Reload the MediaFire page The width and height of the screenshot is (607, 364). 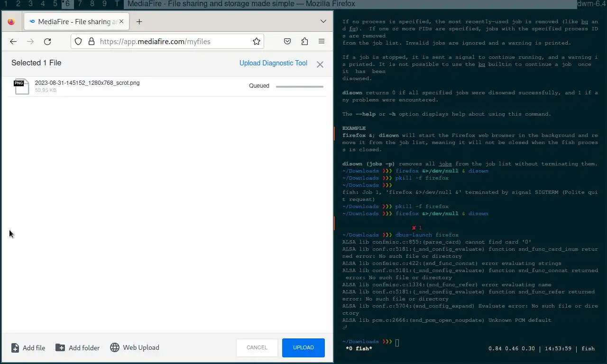[47, 42]
